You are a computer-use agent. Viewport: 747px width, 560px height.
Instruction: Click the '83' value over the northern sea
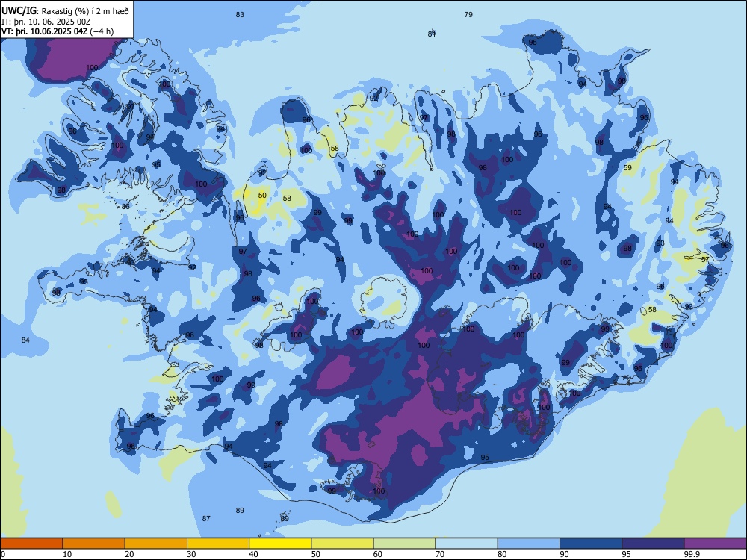pyautogui.click(x=240, y=15)
